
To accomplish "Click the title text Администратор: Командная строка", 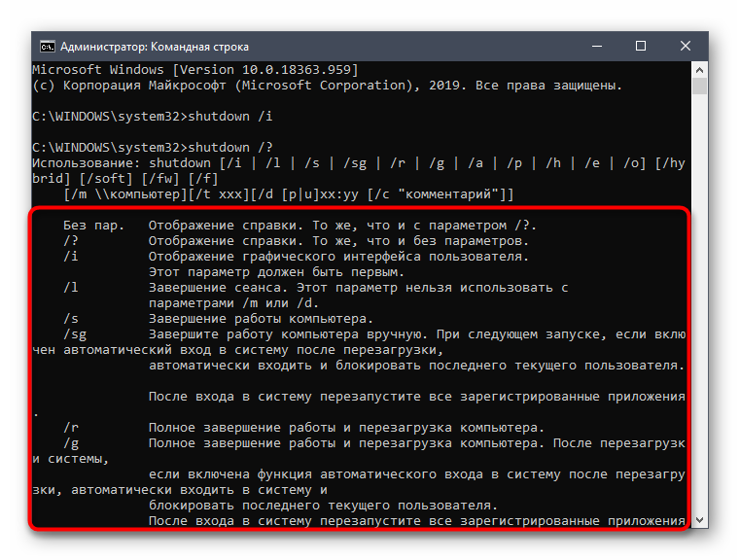I will coord(155,47).
